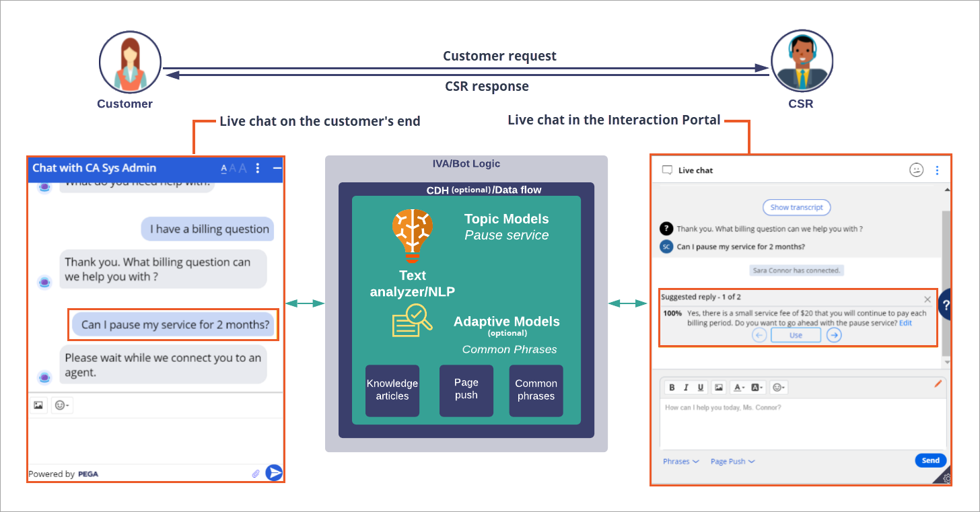Open the three-dot menu in Chat with CA Sys Admin
This screenshot has height=512, width=980.
click(x=258, y=168)
